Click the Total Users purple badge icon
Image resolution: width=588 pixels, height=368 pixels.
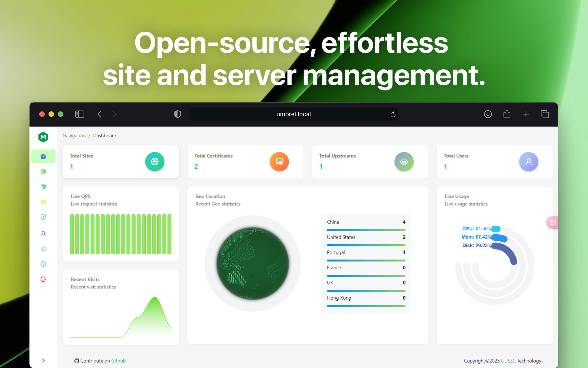[x=528, y=161]
